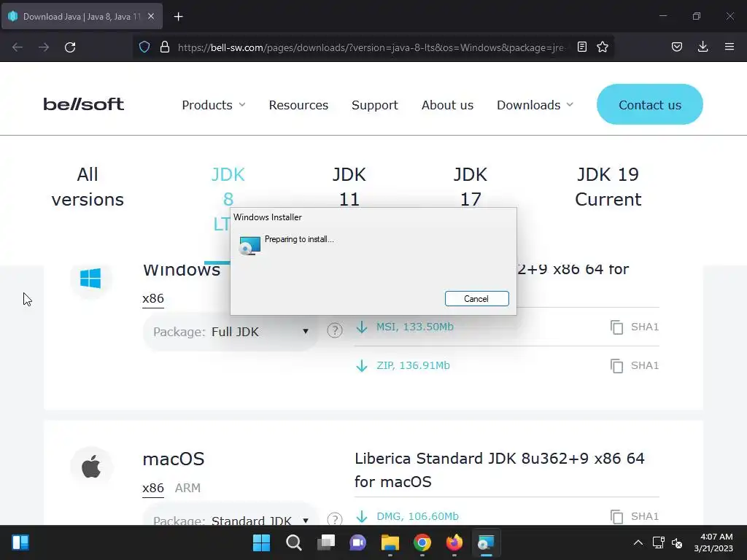This screenshot has width=747, height=560.
Task: Open the Save to Pocket icon
Action: point(677,47)
